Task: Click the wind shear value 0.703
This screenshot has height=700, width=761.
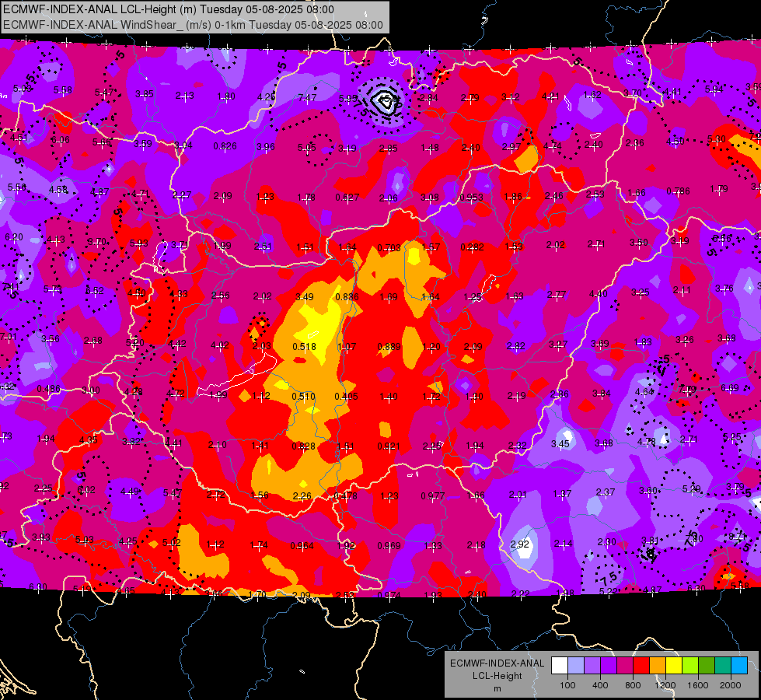Action: (389, 248)
